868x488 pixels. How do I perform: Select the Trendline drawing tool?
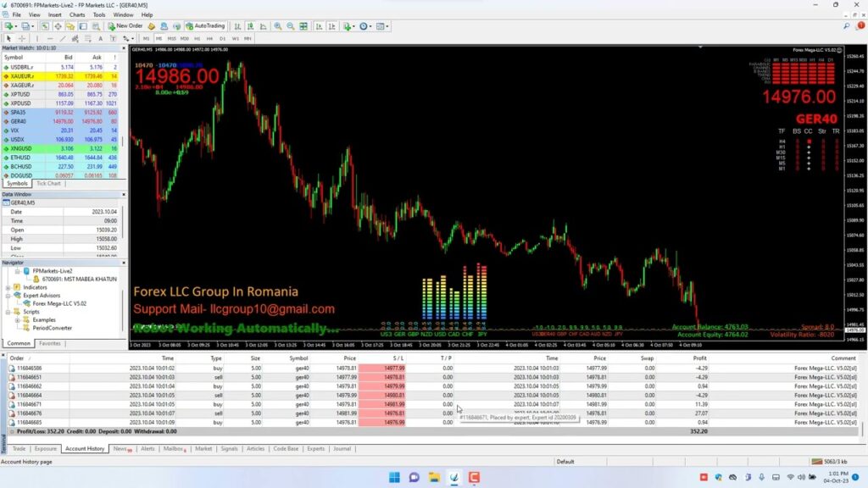[x=62, y=38]
